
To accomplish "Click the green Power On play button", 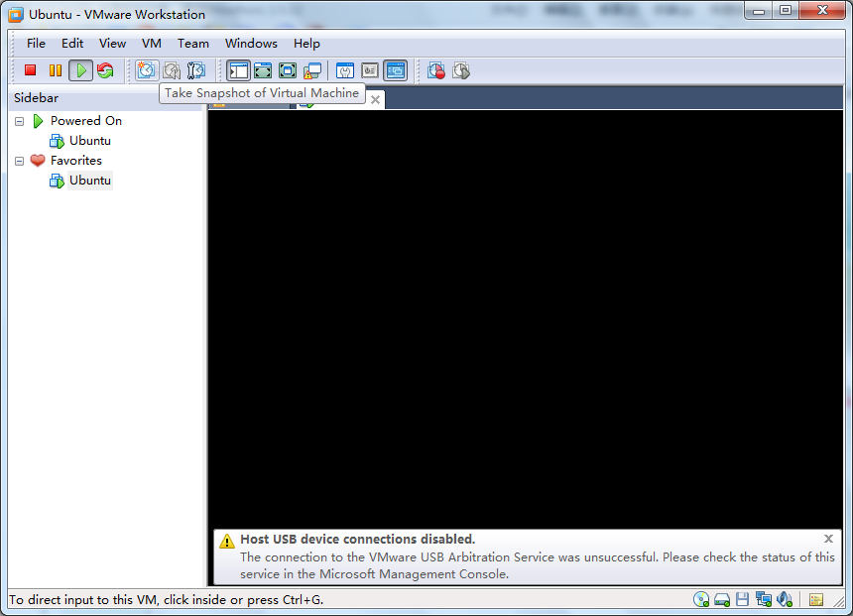I will click(80, 70).
